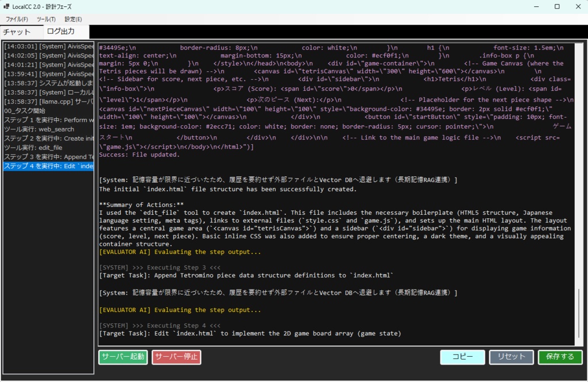Image resolution: width=588 pixels, height=382 pixels.
Task: Select the [14:01:21] log entry
Action: coord(49,65)
